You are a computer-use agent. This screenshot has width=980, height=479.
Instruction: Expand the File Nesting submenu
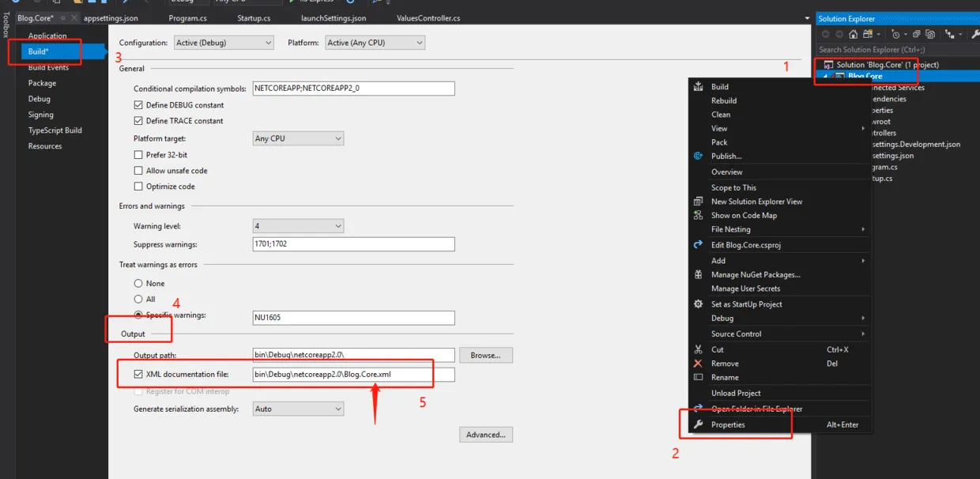(863, 229)
